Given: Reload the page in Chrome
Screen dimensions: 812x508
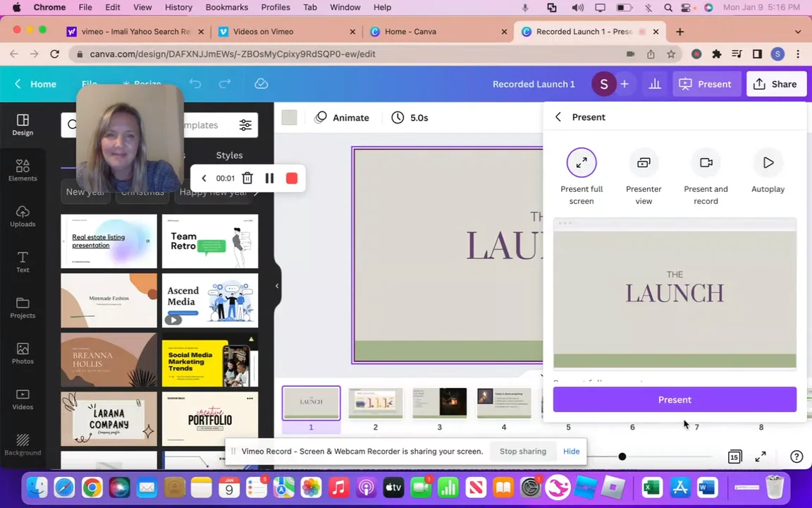Looking at the screenshot, I should tap(54, 54).
